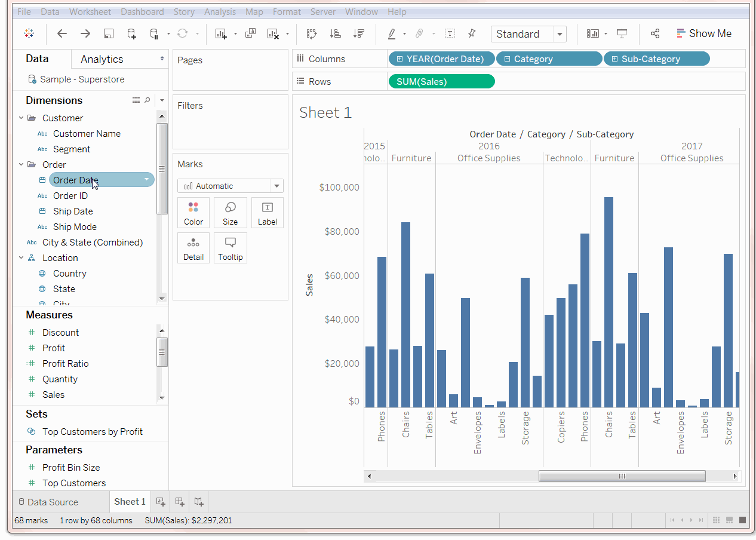Open the Analysis menu
Screen dimensions: 756x540
click(220, 12)
